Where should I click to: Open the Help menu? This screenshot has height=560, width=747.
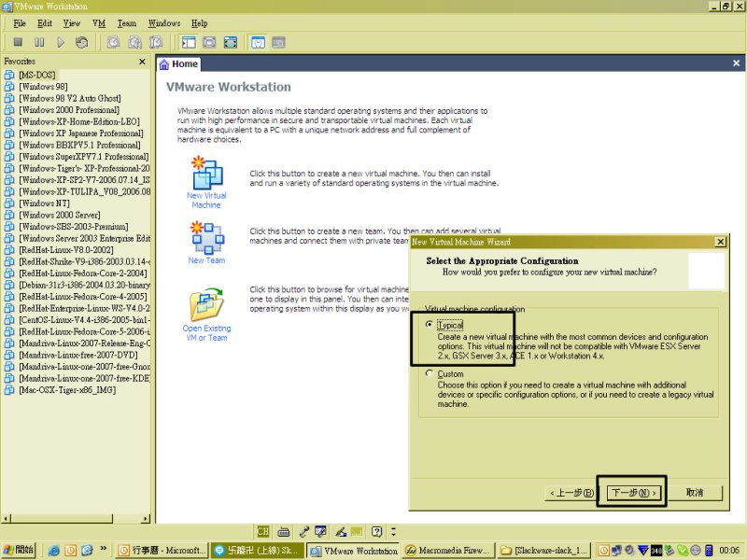(x=199, y=22)
